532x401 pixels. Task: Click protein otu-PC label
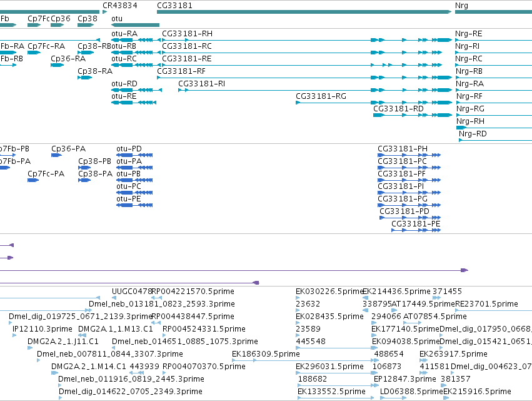pyautogui.click(x=129, y=186)
